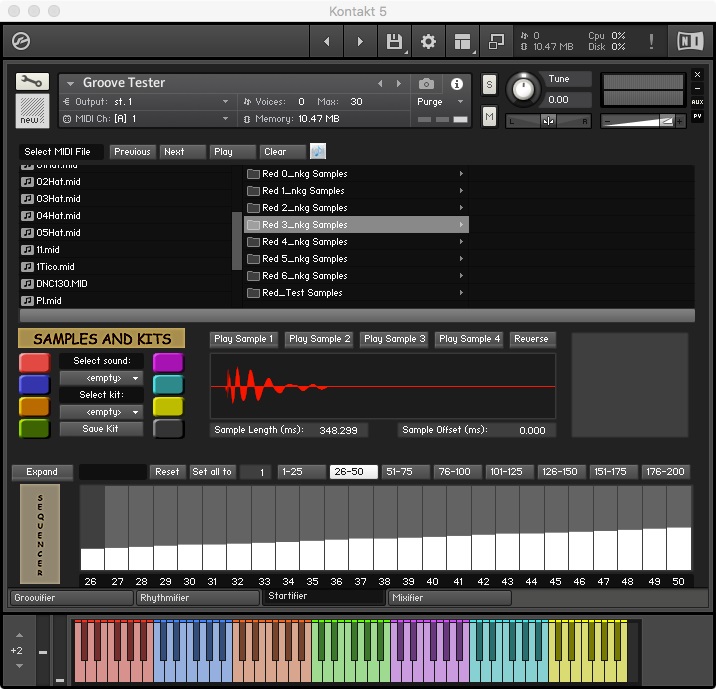
Task: Open the instrument info icon
Action: [x=457, y=84]
